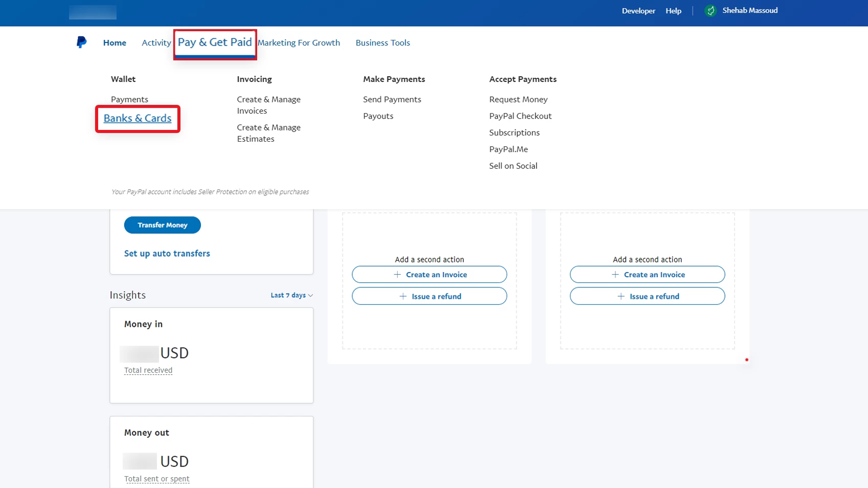The image size is (868, 488).
Task: Click first Issue a refund button
Action: (x=429, y=296)
